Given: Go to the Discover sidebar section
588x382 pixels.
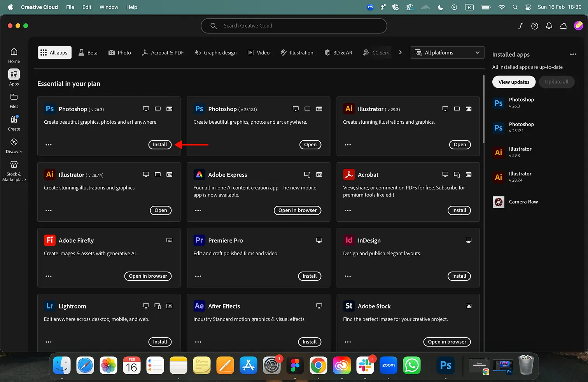Looking at the screenshot, I should (x=14, y=145).
